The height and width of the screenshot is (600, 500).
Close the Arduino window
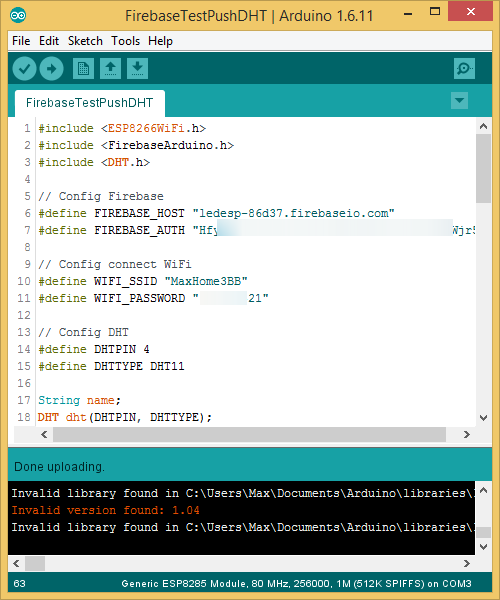pos(471,11)
